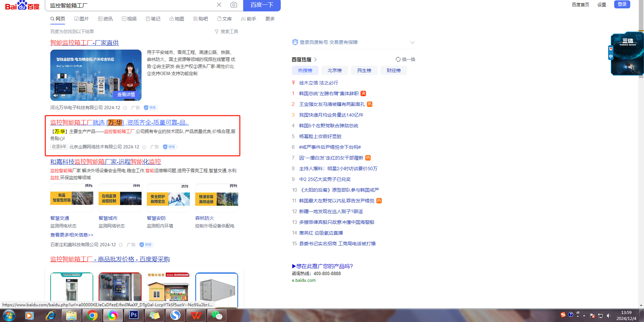Open Google Chrome from taskbar

click(x=92, y=315)
